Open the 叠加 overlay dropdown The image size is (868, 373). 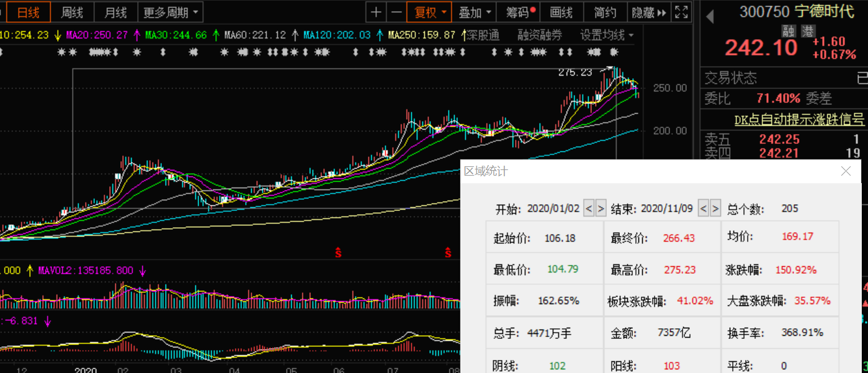475,12
